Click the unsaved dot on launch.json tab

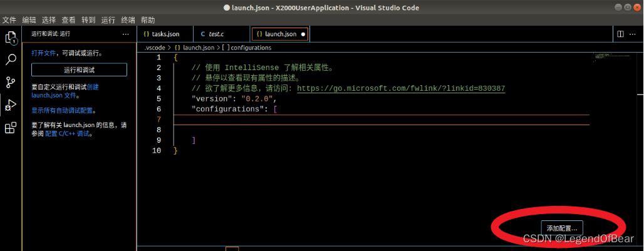click(x=303, y=34)
